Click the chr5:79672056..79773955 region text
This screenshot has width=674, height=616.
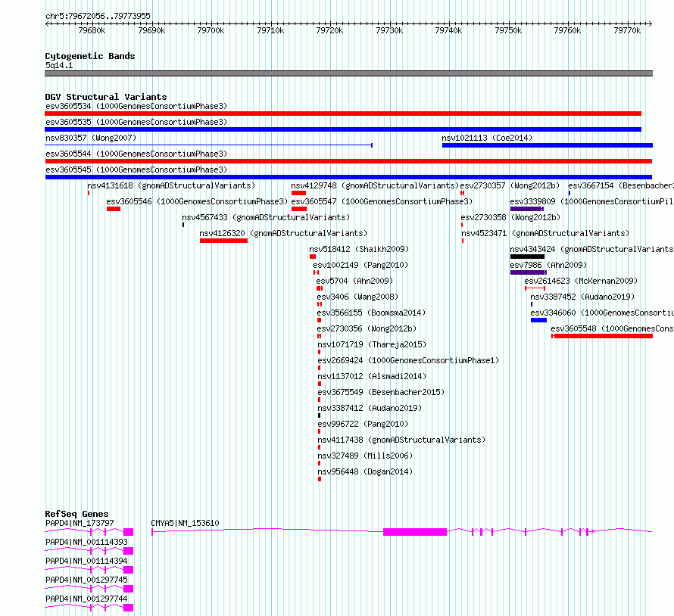pyautogui.click(x=98, y=17)
